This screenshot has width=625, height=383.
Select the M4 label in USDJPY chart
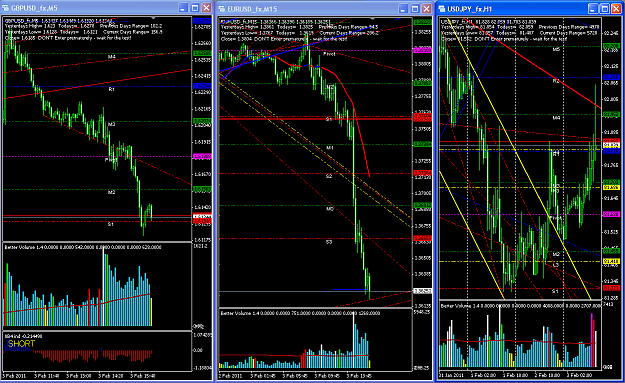pos(556,118)
